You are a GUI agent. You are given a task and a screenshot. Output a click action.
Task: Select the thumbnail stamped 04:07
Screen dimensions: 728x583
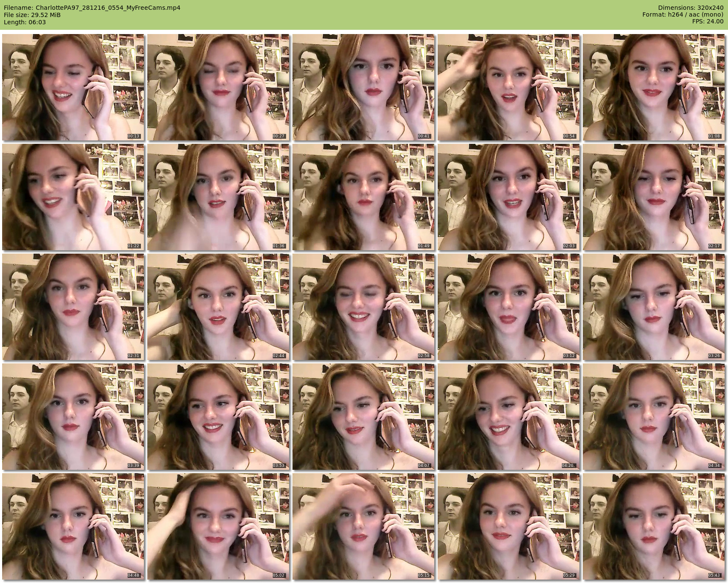pyautogui.click(x=364, y=417)
